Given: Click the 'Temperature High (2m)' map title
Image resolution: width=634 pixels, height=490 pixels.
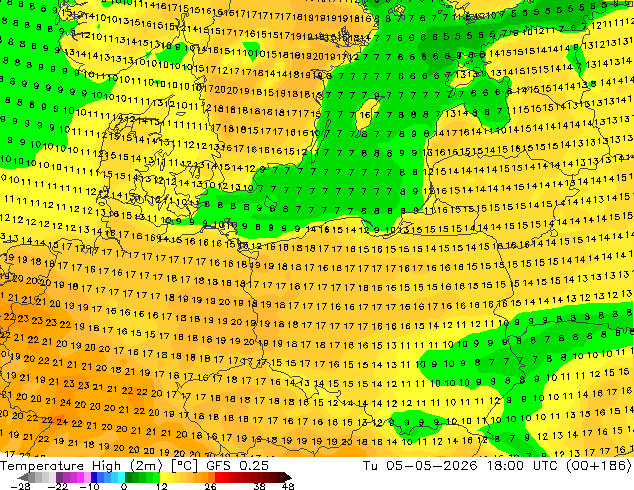Looking at the screenshot, I should click(81, 466).
